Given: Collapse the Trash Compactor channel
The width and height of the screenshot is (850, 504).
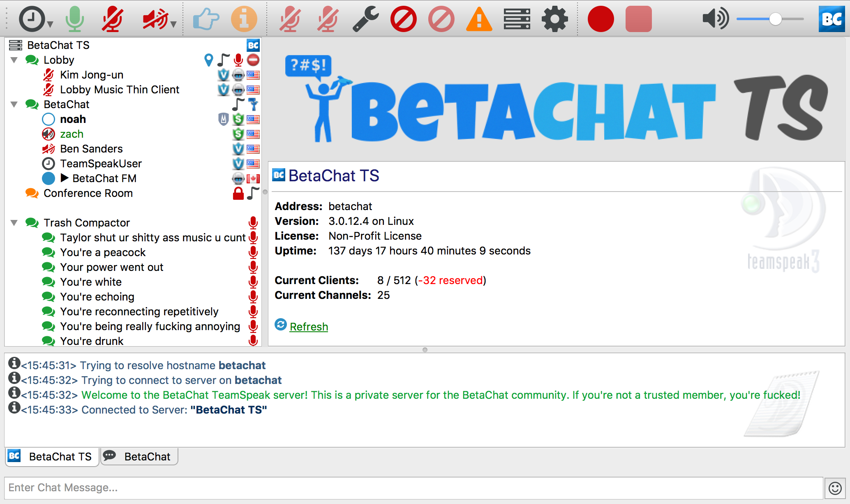Looking at the screenshot, I should [x=14, y=223].
